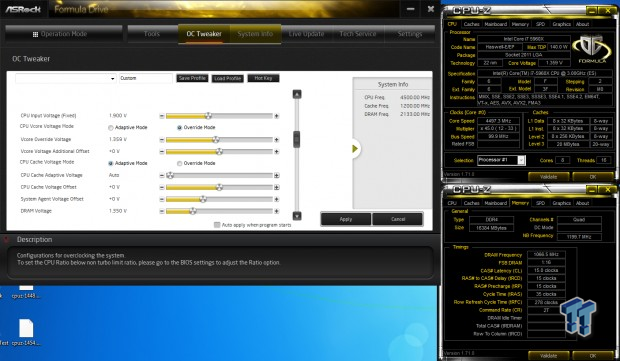The image size is (620, 361).
Task: Click the DRAM Voltage slider handle
Action: coord(193,211)
